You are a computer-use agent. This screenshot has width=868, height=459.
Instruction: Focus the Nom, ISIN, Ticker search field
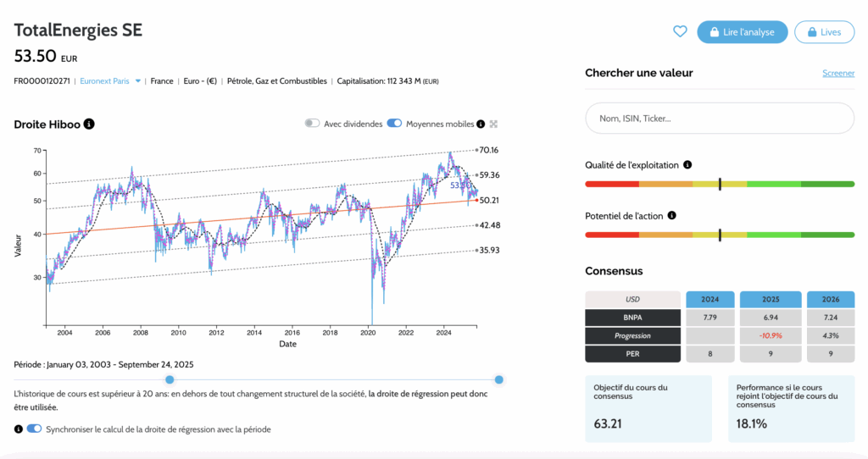click(720, 119)
